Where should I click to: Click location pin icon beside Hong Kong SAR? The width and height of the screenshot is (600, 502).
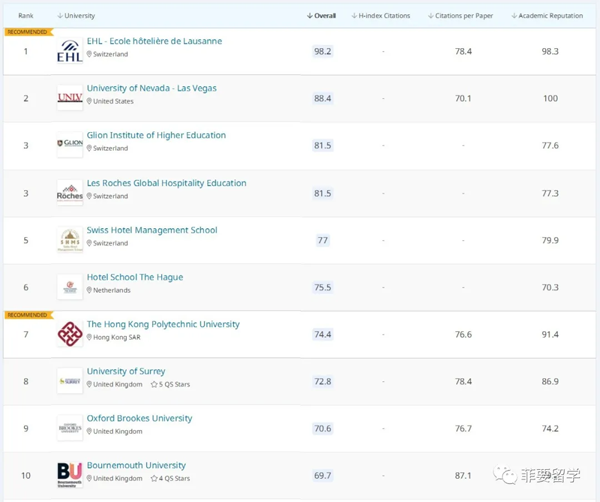[x=89, y=337]
